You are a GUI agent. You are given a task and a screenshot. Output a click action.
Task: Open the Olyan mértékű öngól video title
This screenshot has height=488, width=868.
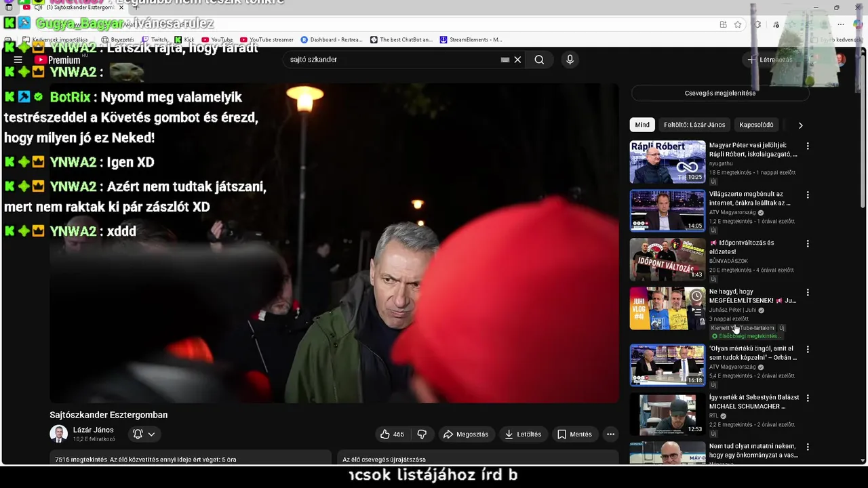[x=753, y=353]
